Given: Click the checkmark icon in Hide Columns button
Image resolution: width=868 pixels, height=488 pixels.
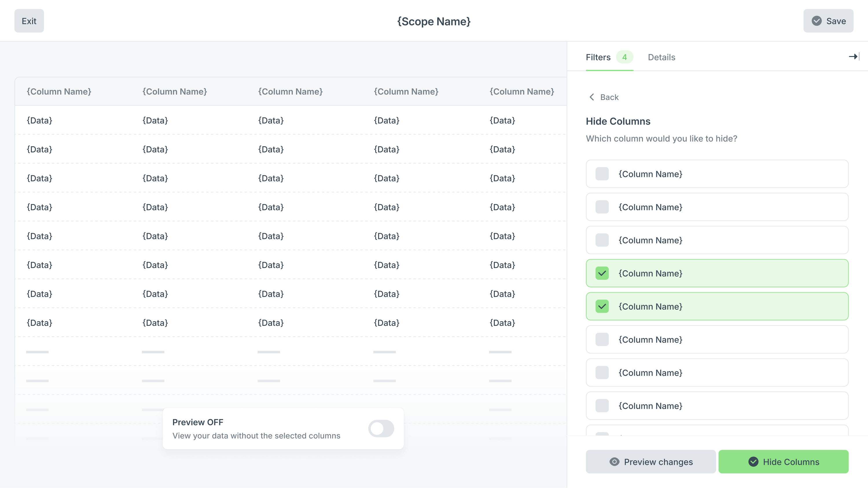Looking at the screenshot, I should click(x=753, y=462).
